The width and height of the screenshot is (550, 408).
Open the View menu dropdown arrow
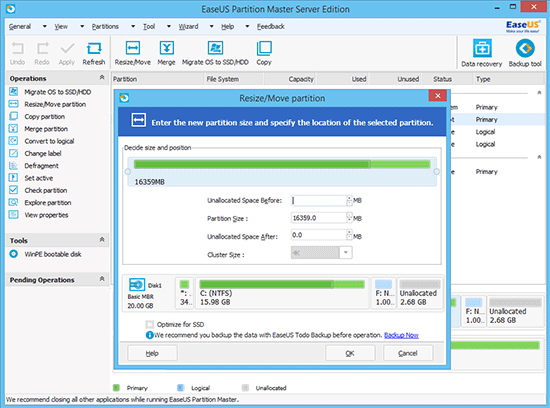tap(82, 26)
